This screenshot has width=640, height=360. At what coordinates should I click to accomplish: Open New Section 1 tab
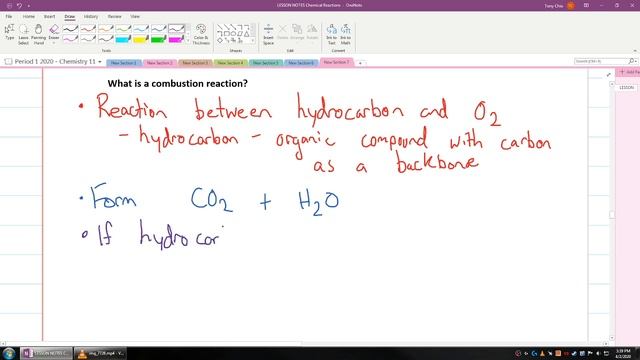(124, 63)
